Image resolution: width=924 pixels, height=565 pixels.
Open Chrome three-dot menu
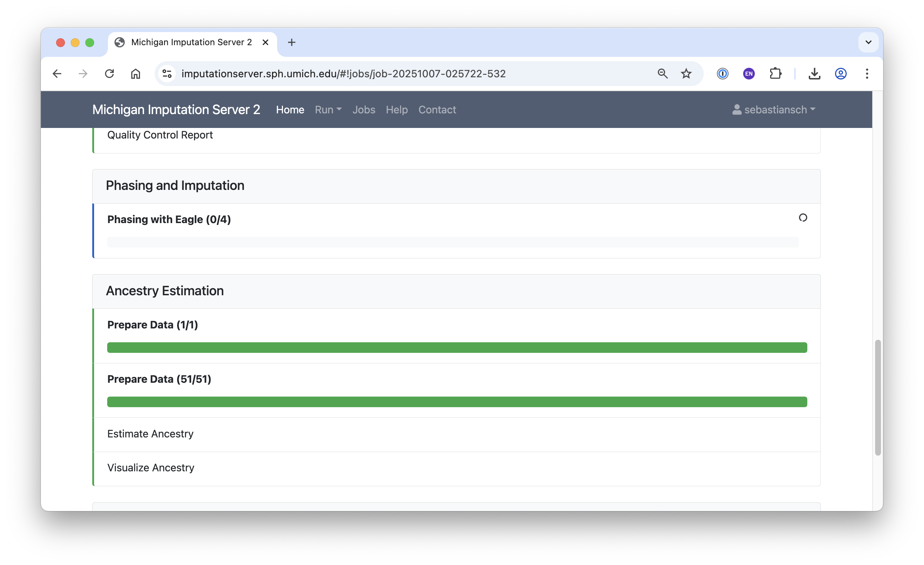[867, 74]
